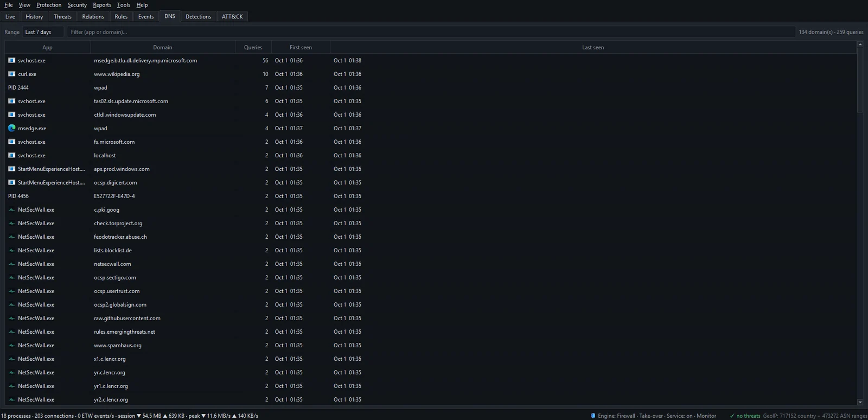Sort by the Queries column header

coord(253,47)
